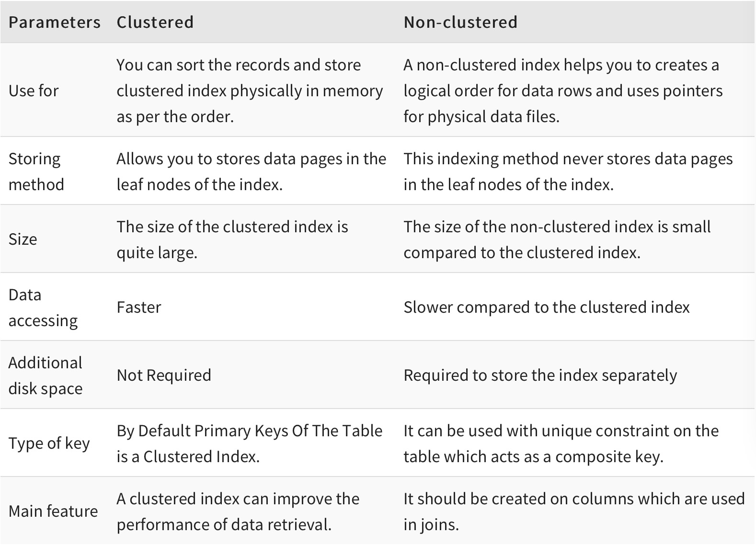
Task: Select the 'Additional disk space' row label
Action: 46,375
